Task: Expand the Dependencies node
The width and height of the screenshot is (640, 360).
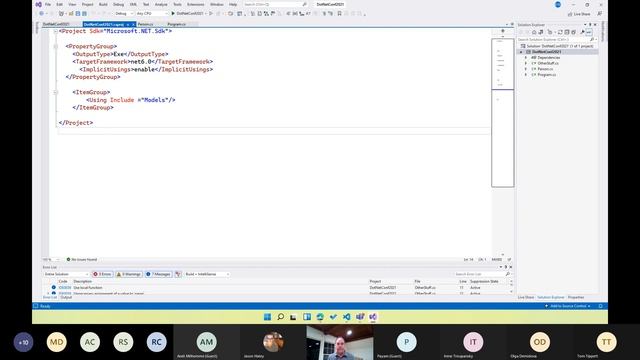Action: [526, 58]
